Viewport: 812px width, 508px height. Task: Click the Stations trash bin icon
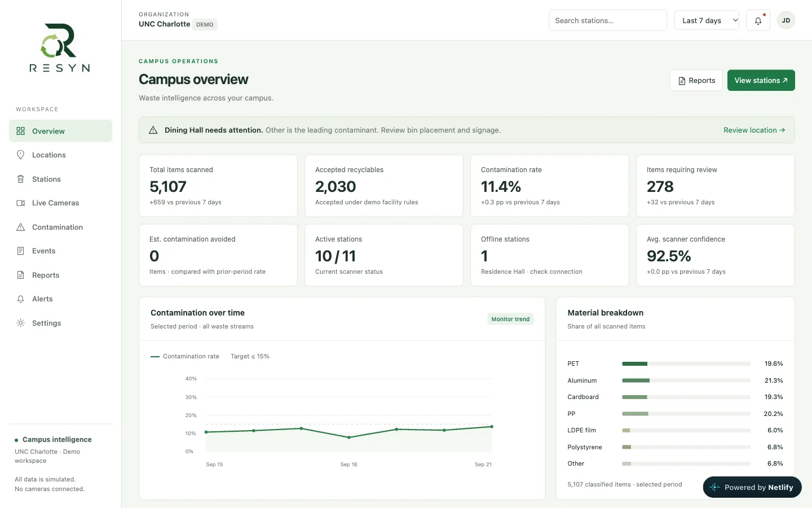pos(21,179)
